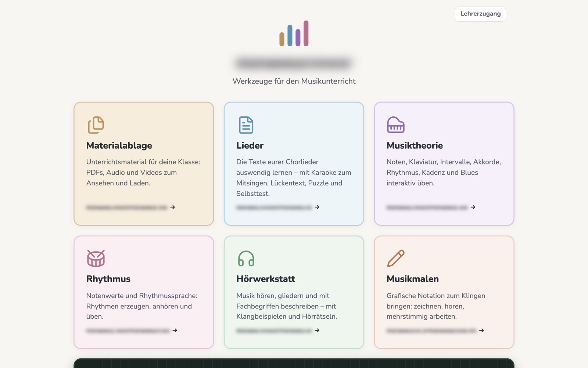Click 'Werkzeuge für den Musikunterricht' subtitle

pyautogui.click(x=294, y=81)
